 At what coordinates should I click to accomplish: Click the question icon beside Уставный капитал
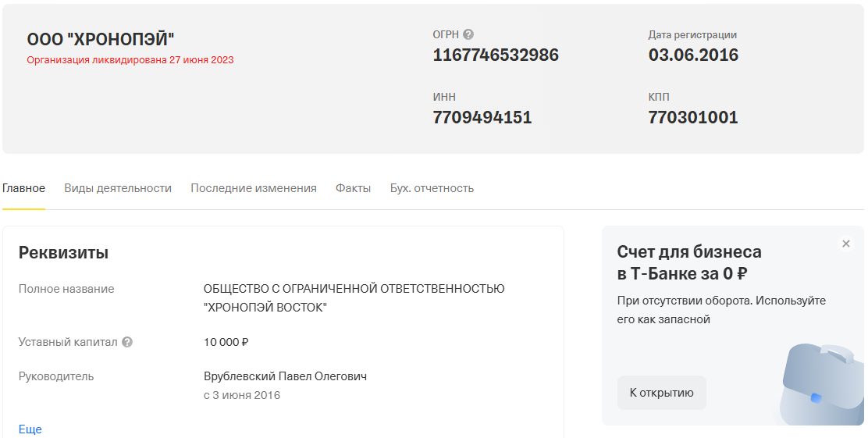127,342
